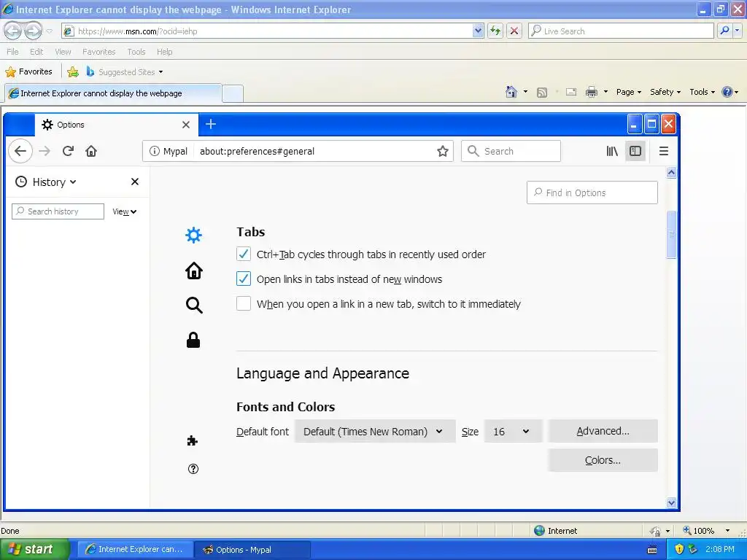Image resolution: width=747 pixels, height=560 pixels.
Task: Click Internet Explorer stop button
Action: coord(514,31)
